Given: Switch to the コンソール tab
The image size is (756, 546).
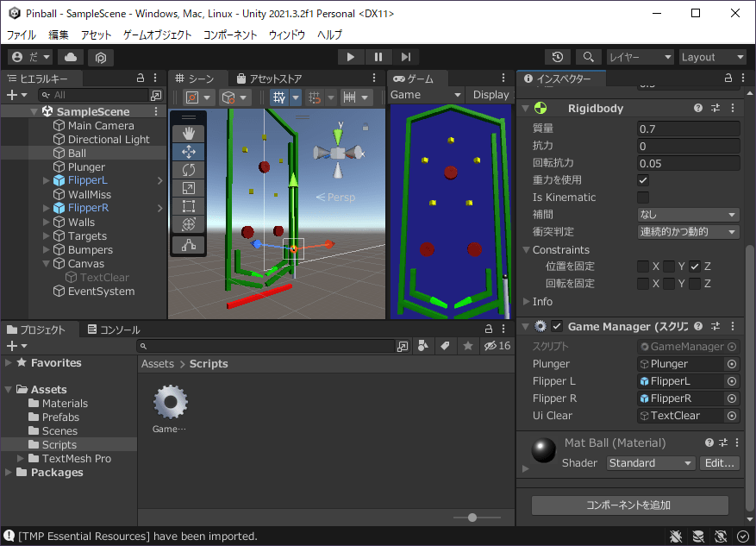Looking at the screenshot, I should click(114, 329).
